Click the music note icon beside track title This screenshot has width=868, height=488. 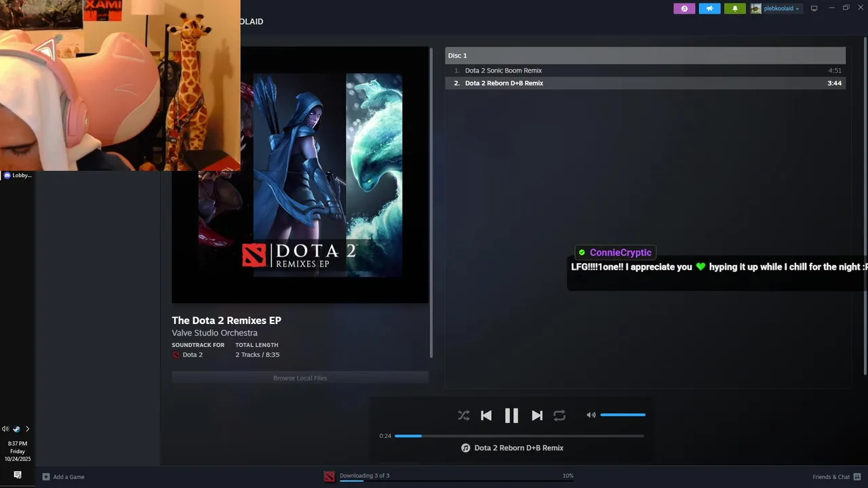466,448
